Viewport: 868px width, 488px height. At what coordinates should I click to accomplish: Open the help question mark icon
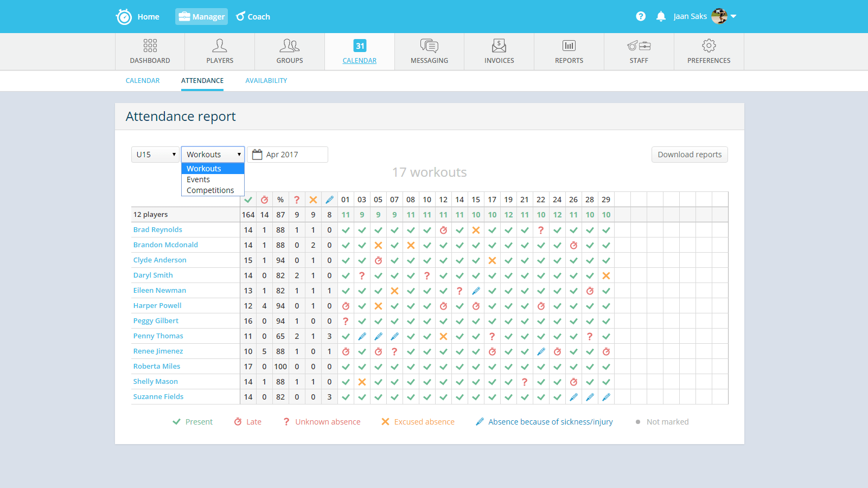641,16
